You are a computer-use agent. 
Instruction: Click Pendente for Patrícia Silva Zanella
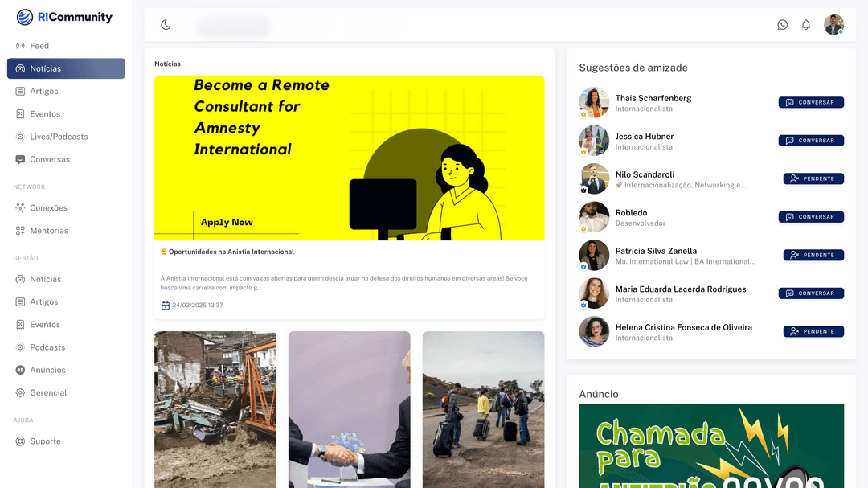(x=813, y=256)
